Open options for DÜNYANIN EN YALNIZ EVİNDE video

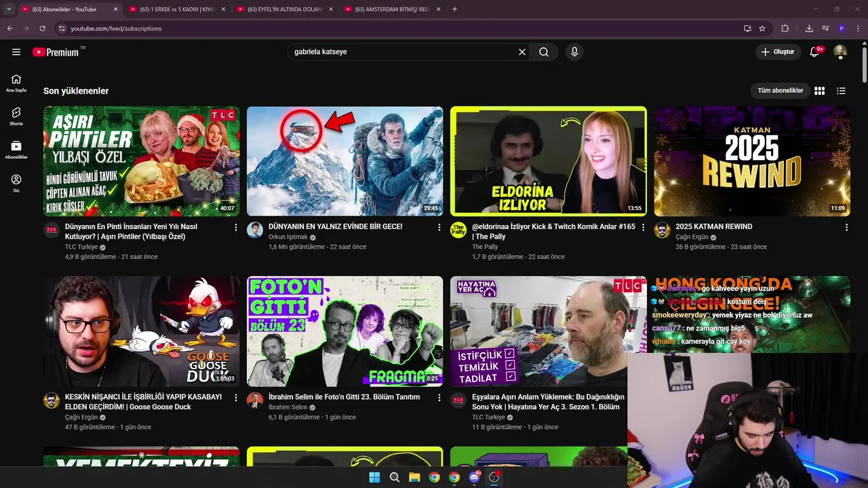439,228
